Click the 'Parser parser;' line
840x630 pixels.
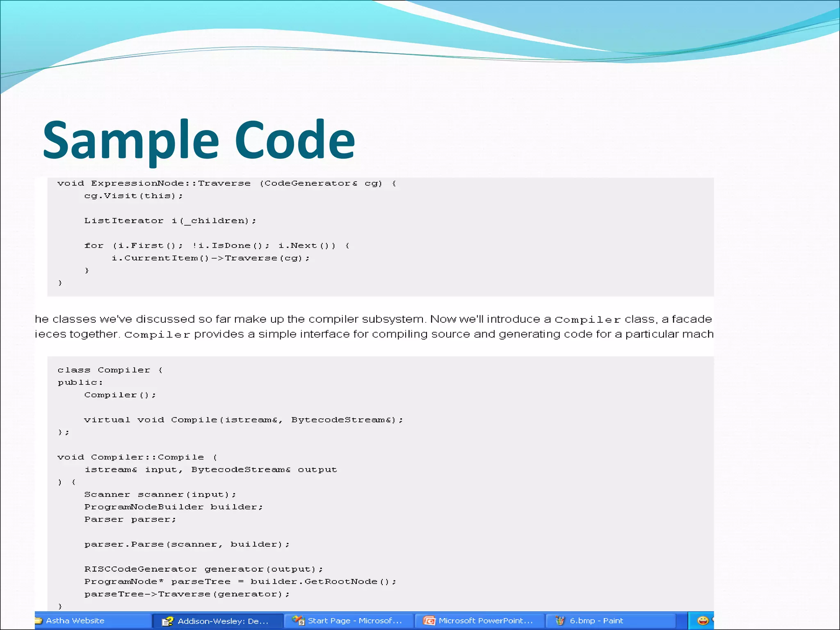tap(130, 519)
